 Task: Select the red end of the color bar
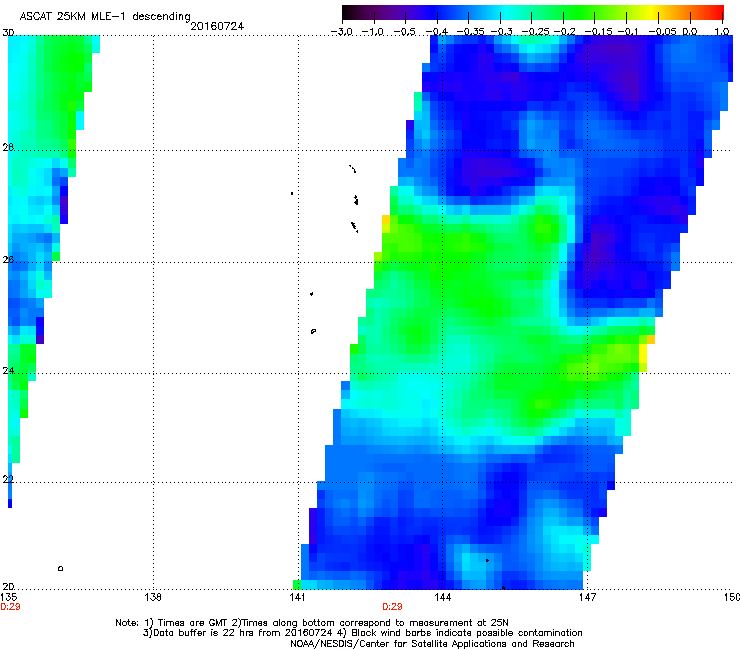coord(716,13)
